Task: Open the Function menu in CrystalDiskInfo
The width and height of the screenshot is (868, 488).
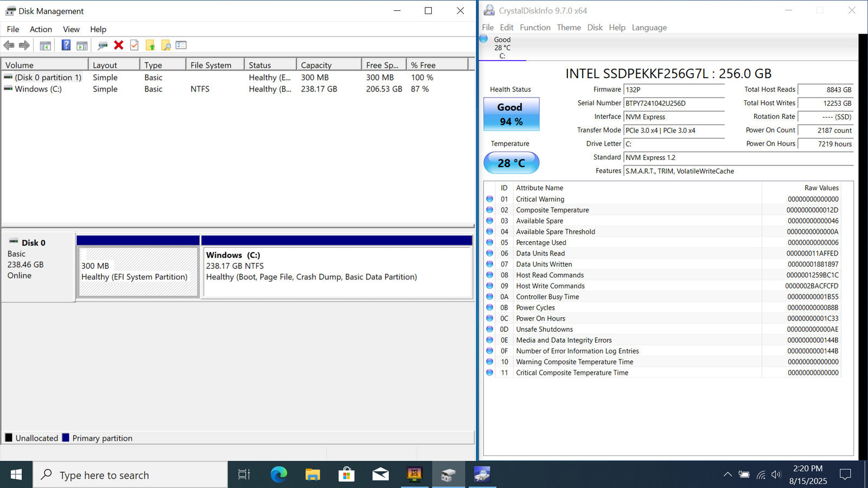Action: 535,28
